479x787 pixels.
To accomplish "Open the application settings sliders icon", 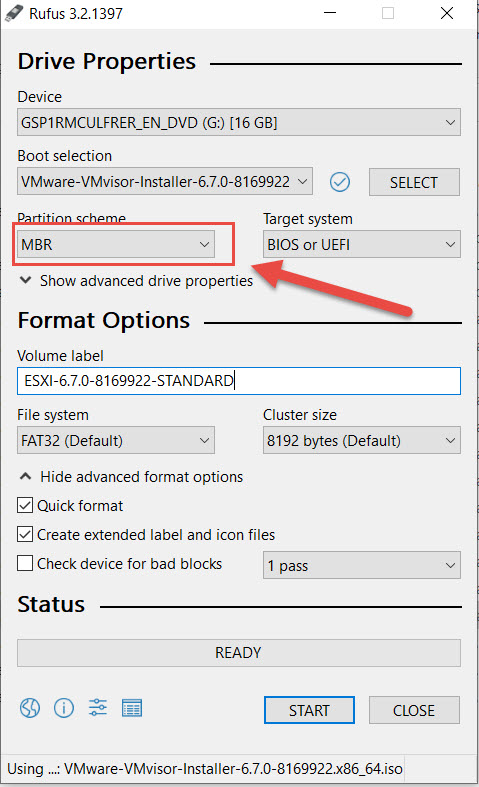I will (x=98, y=708).
